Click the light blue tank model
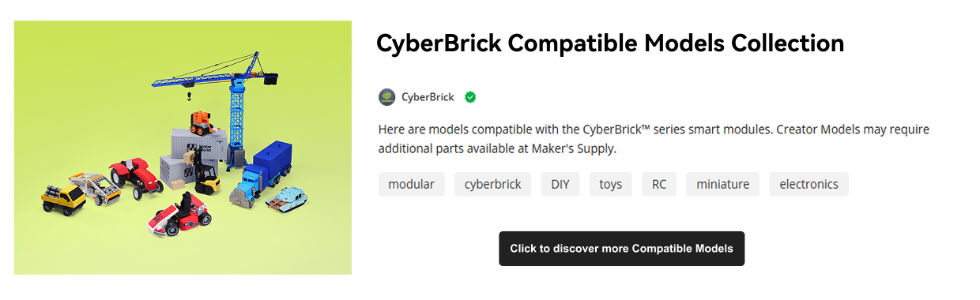The width and height of the screenshot is (980, 300). pyautogui.click(x=287, y=198)
